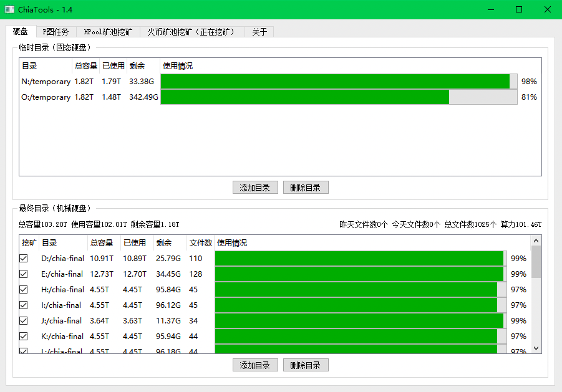This screenshot has width=562, height=392.
Task: Select H:/chia-final directory name
Action: click(62, 289)
